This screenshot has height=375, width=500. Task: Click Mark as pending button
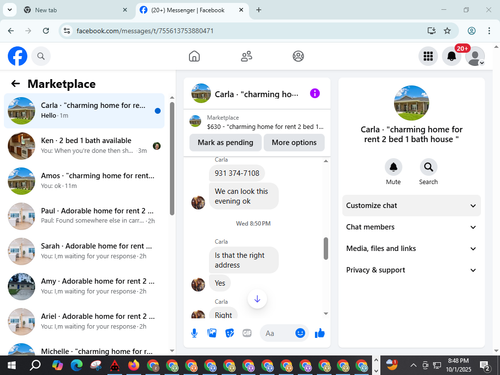tap(225, 143)
